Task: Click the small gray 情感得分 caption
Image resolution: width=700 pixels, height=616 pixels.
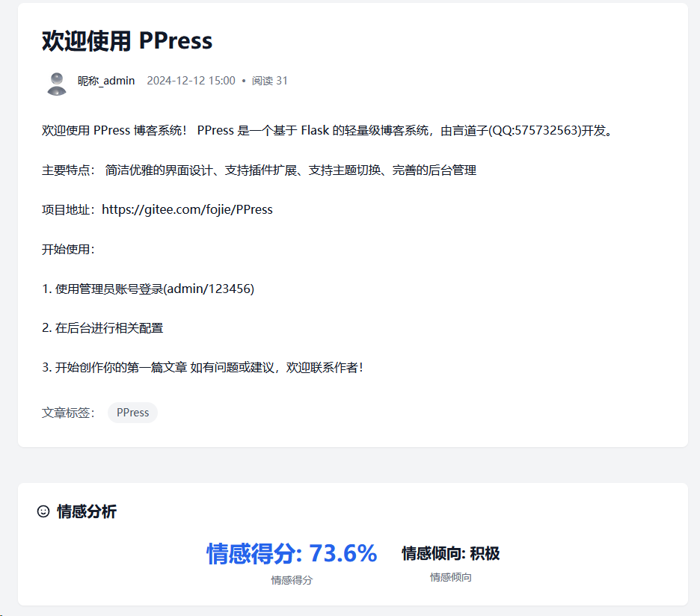Action: point(292,580)
